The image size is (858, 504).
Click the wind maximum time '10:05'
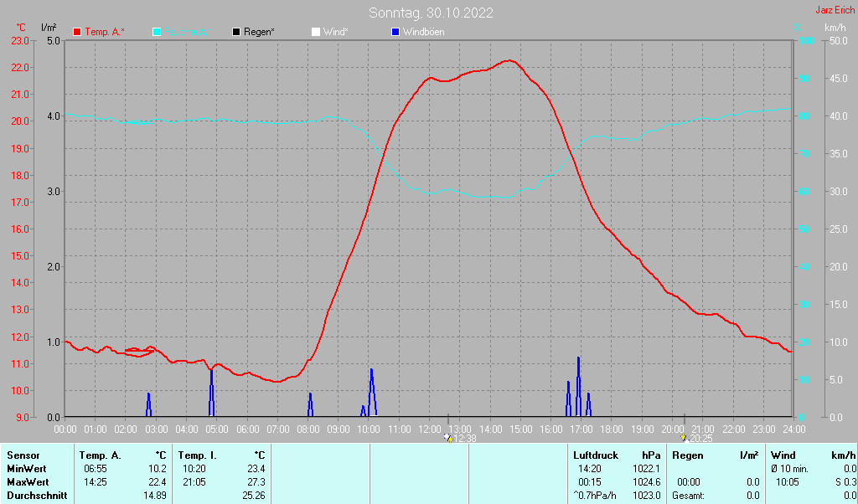[788, 483]
